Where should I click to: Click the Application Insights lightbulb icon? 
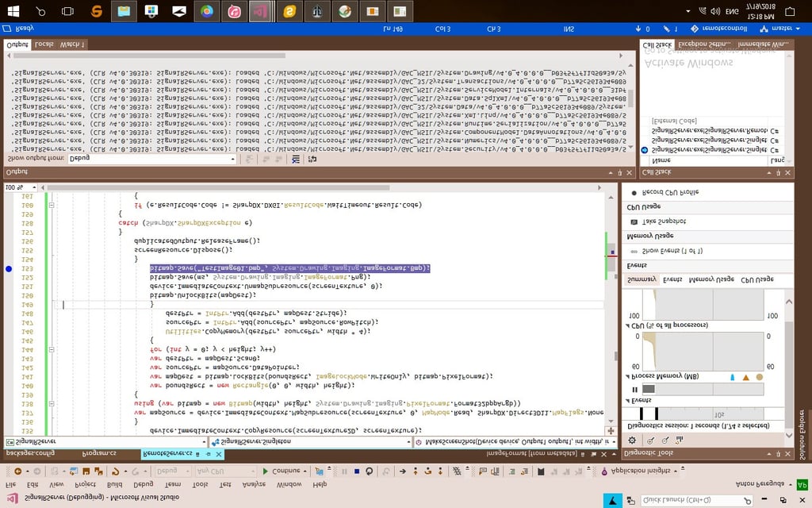(x=603, y=471)
